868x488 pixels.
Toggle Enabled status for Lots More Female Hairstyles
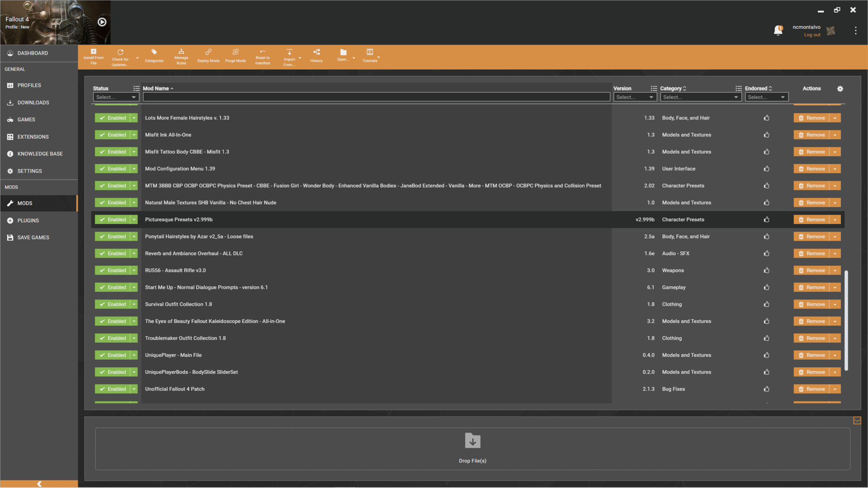(112, 118)
